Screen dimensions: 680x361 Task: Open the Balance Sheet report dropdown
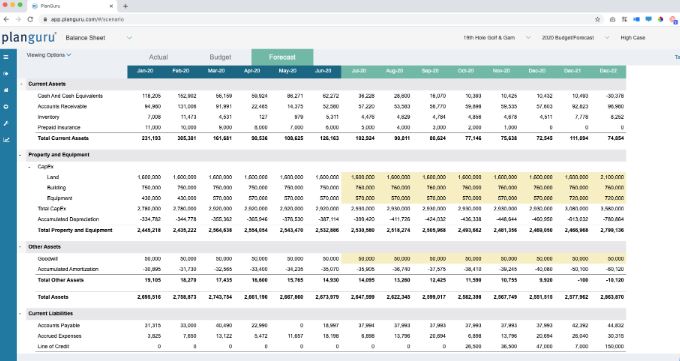98,38
